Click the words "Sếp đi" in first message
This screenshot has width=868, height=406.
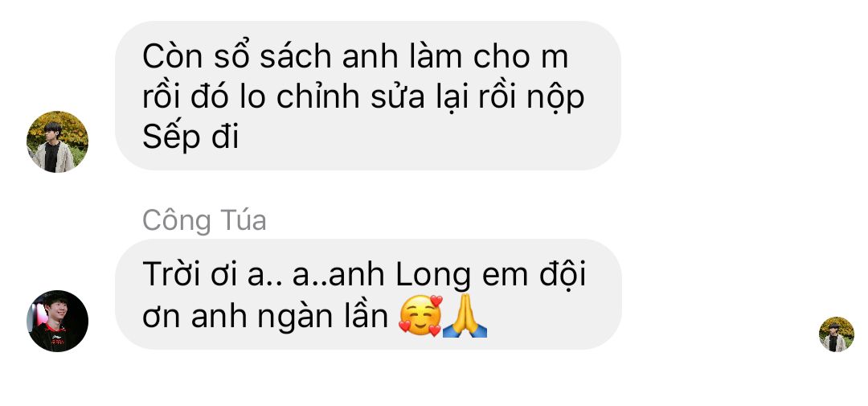tap(190, 136)
